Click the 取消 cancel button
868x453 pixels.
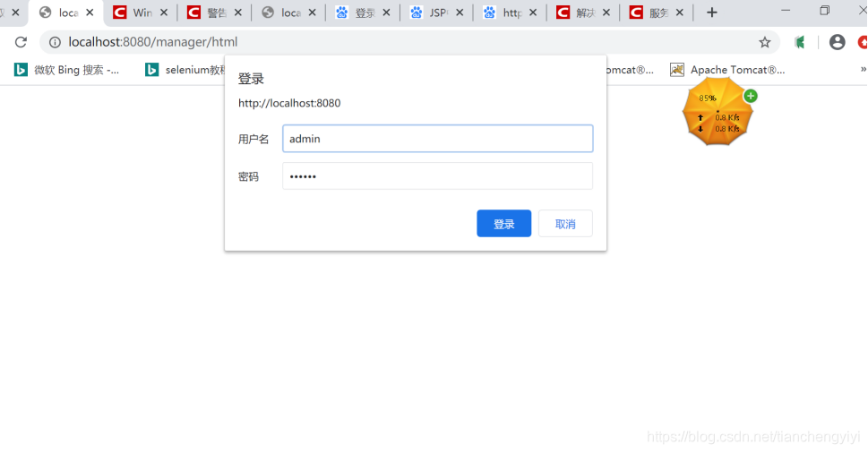point(565,224)
